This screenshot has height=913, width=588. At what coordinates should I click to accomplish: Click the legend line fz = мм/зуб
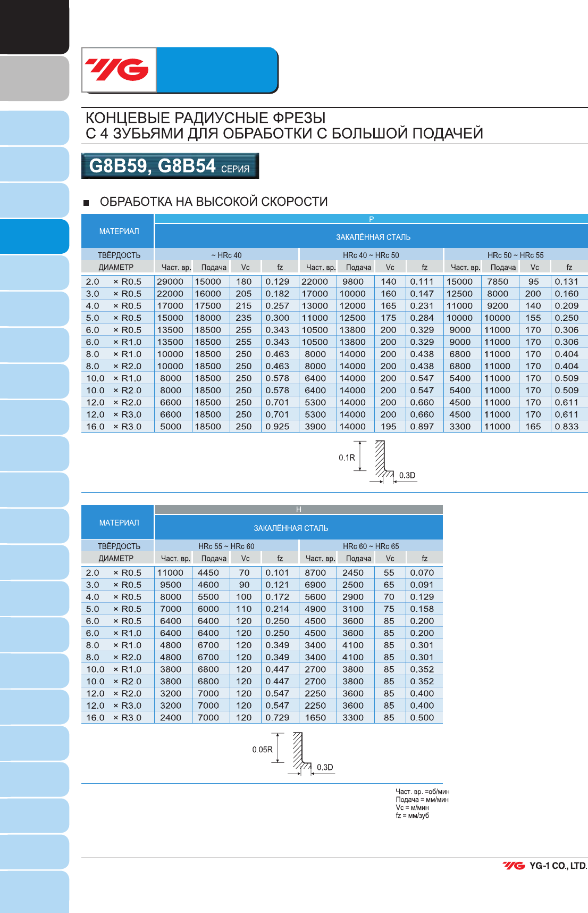pyautogui.click(x=412, y=816)
